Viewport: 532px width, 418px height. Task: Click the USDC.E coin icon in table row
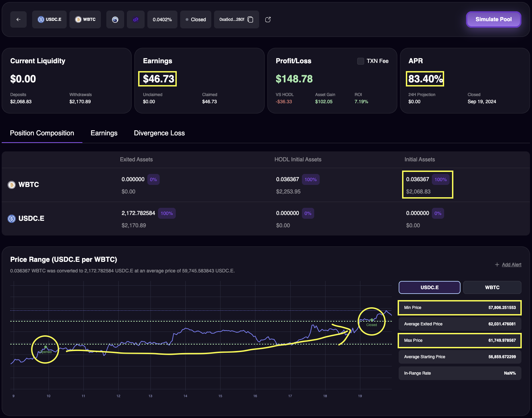(x=12, y=219)
